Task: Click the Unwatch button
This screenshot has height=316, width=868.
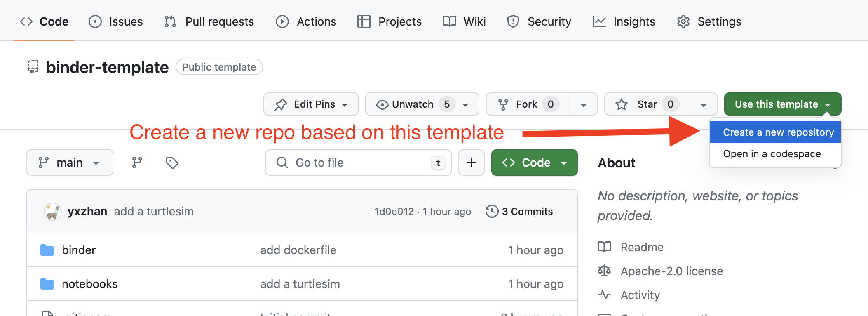Action: point(422,104)
